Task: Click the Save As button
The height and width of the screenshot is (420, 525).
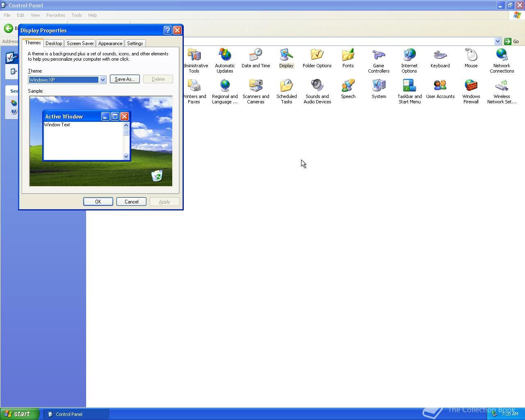Action: (x=125, y=79)
